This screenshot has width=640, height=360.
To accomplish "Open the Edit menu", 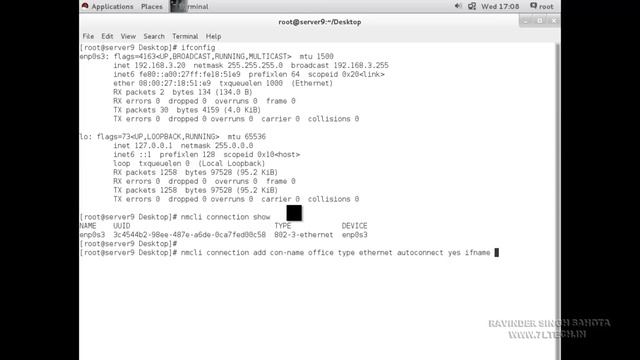I will click(107, 36).
